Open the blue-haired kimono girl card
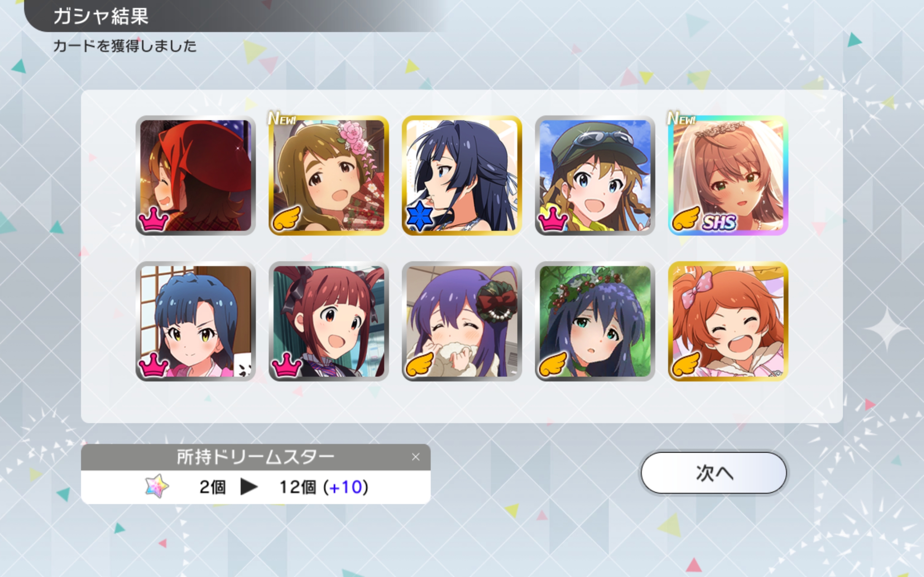The width and height of the screenshot is (924, 577). 196,321
